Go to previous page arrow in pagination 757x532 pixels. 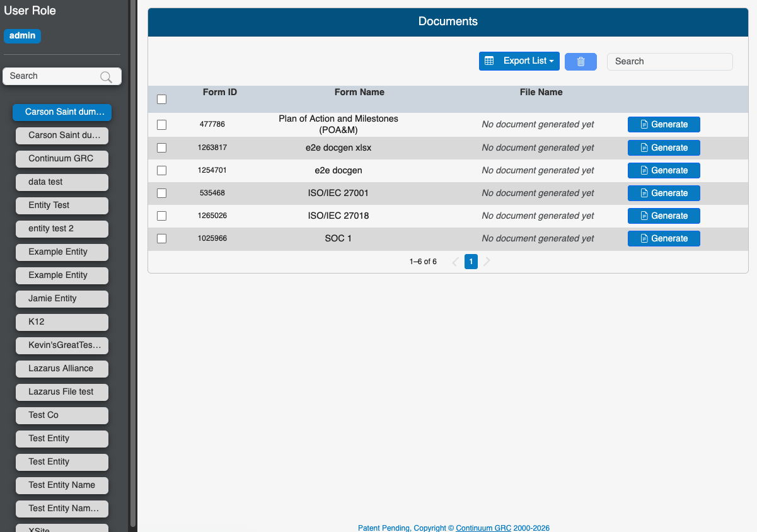click(x=455, y=262)
